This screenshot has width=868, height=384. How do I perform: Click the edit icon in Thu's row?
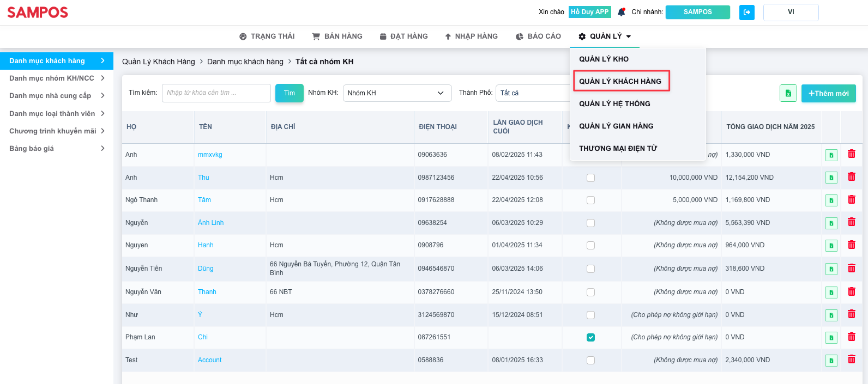[831, 178]
